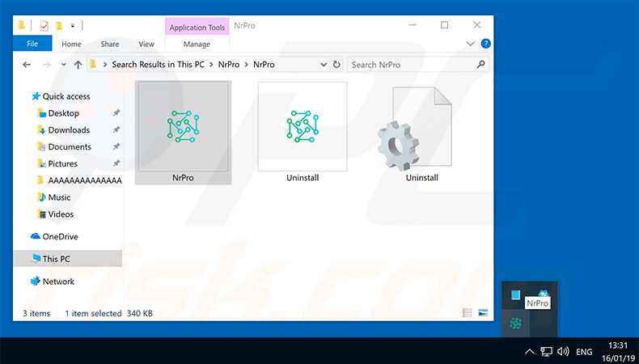Click New Folder quick access toolbar icon
The height and width of the screenshot is (364, 639).
click(59, 26)
